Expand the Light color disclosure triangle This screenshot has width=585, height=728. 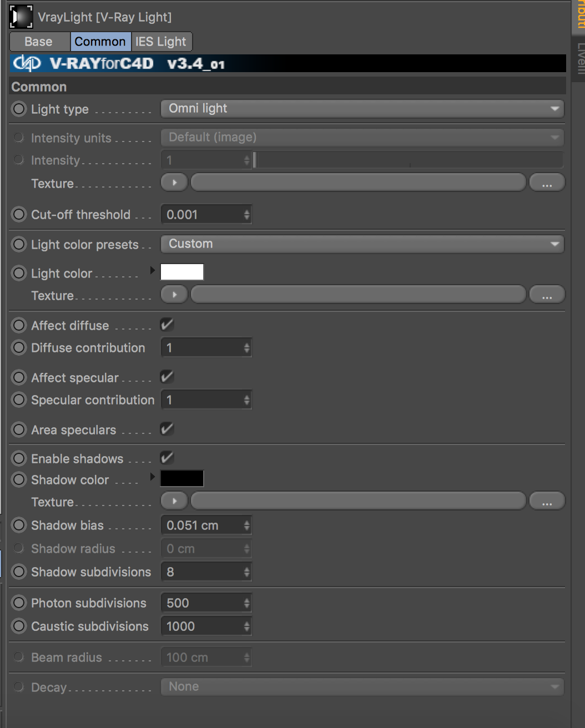pos(153,271)
